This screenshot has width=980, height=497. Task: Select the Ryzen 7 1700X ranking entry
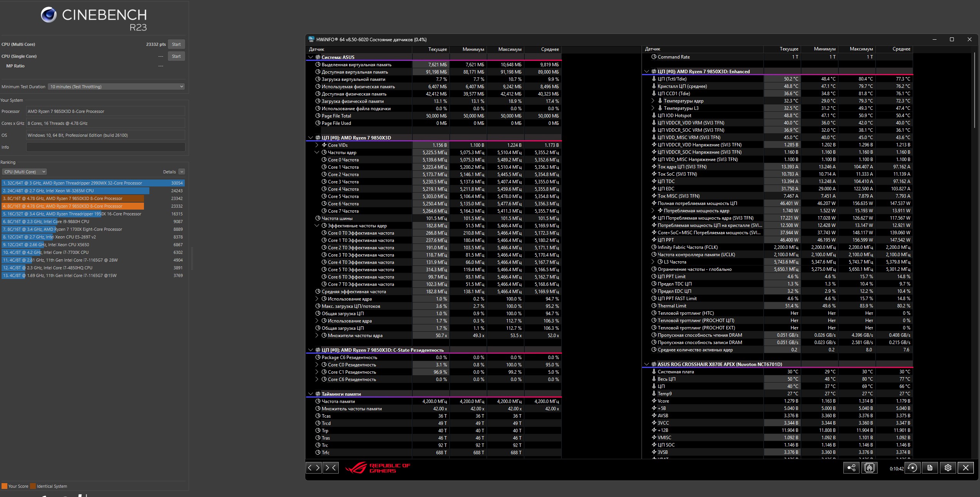[x=93, y=229]
